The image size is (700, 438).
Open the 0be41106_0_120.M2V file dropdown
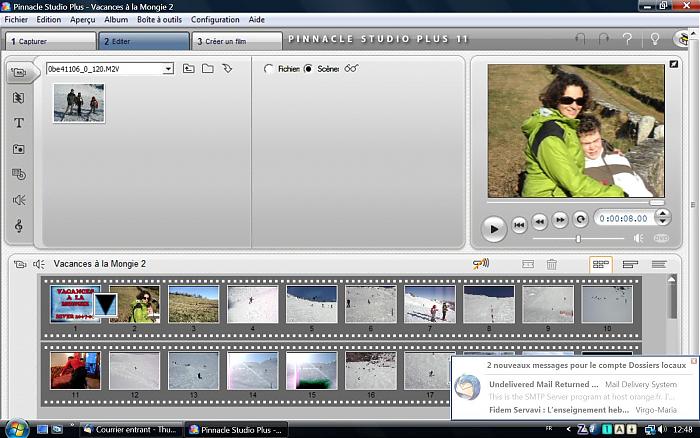click(168, 69)
